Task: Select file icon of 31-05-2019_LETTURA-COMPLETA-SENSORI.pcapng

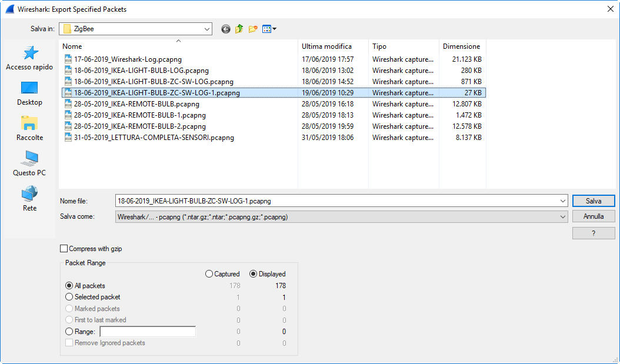Action: click(x=68, y=138)
